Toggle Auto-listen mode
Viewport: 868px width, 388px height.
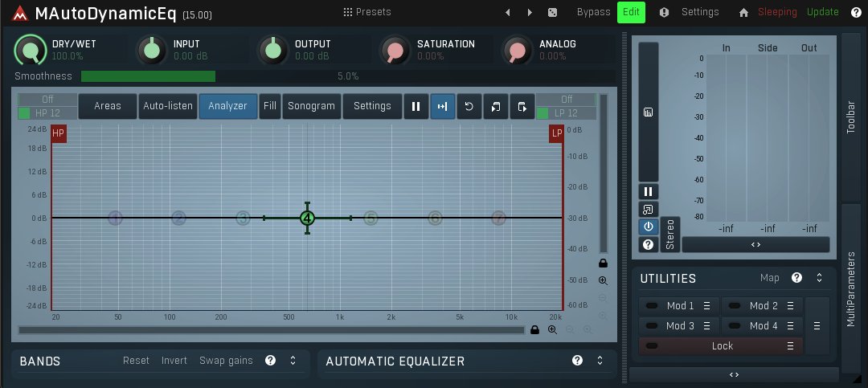tap(168, 106)
